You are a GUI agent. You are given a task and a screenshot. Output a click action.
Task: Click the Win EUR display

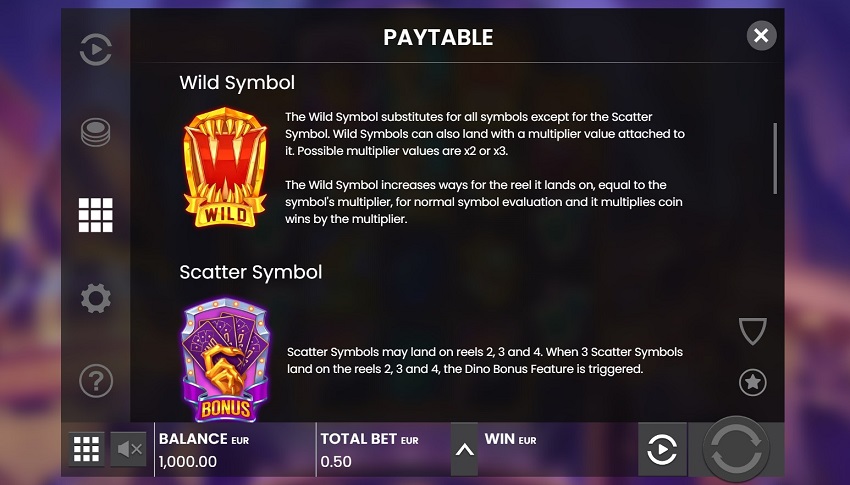coord(510,439)
